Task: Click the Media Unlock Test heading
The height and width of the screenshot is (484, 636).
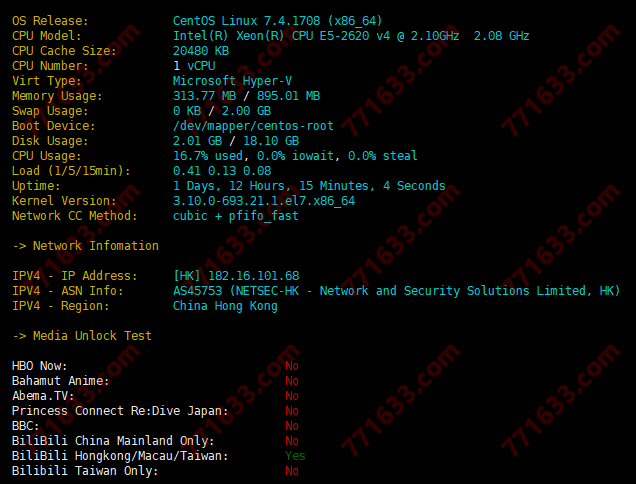Action: (82, 336)
